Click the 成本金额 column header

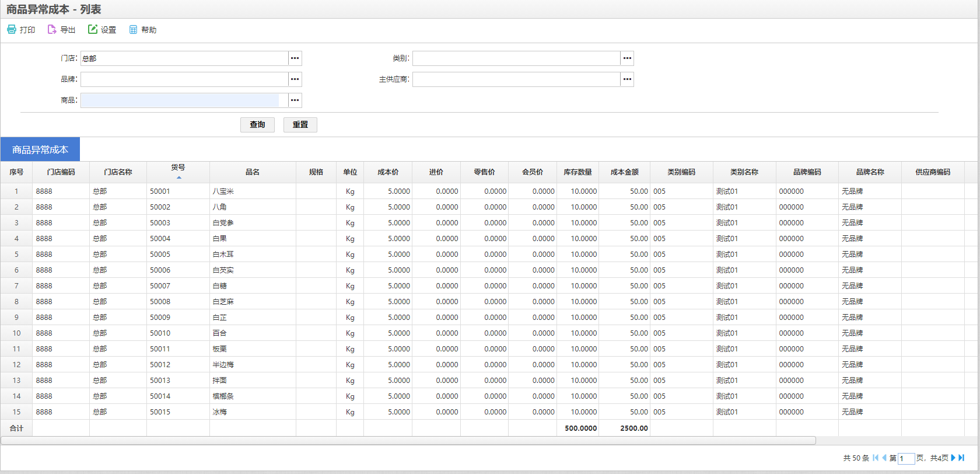pyautogui.click(x=625, y=172)
